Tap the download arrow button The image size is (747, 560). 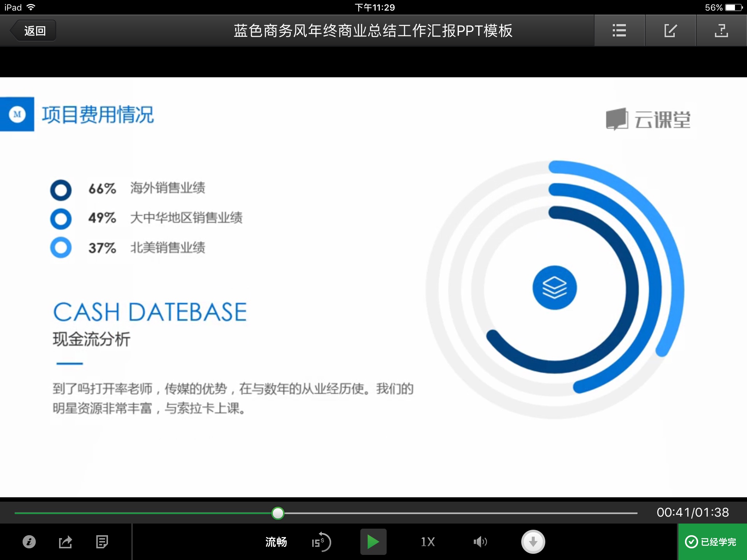click(533, 542)
